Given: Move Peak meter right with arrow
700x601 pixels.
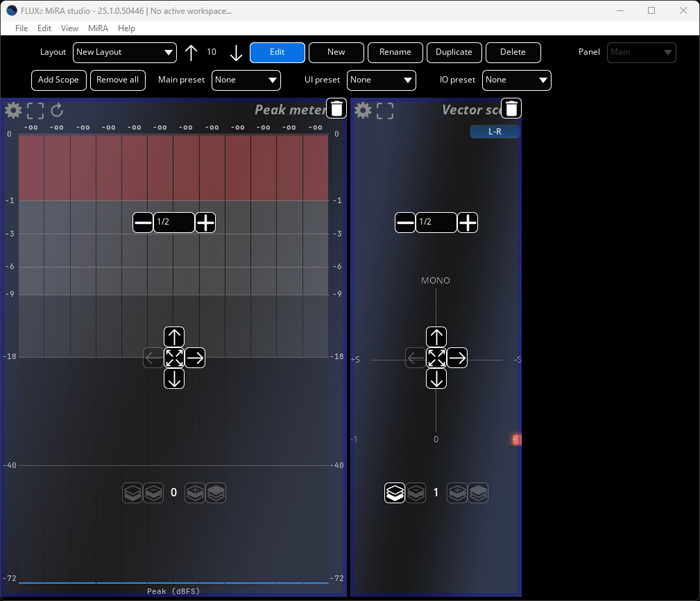Looking at the screenshot, I should (195, 358).
